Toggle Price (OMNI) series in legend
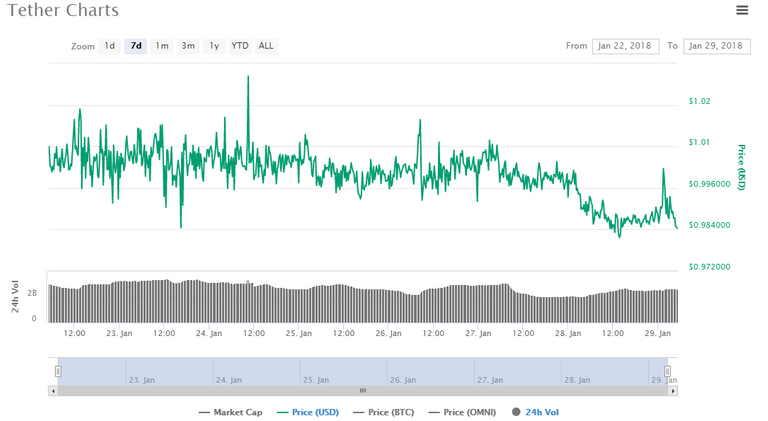 pos(462,413)
